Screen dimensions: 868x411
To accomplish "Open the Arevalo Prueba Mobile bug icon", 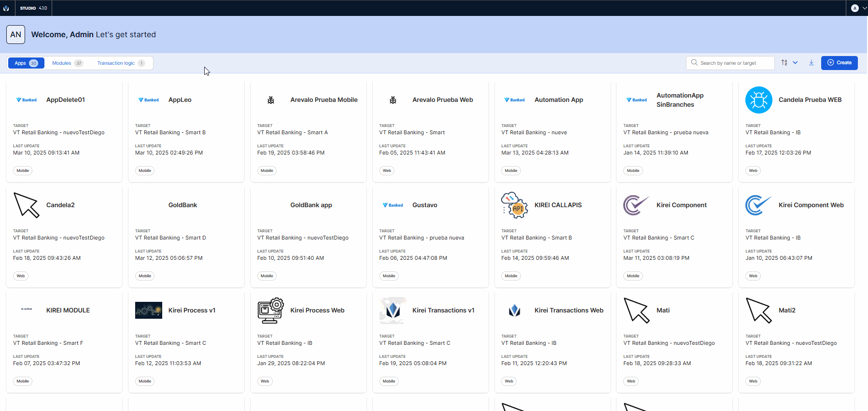I will point(271,100).
